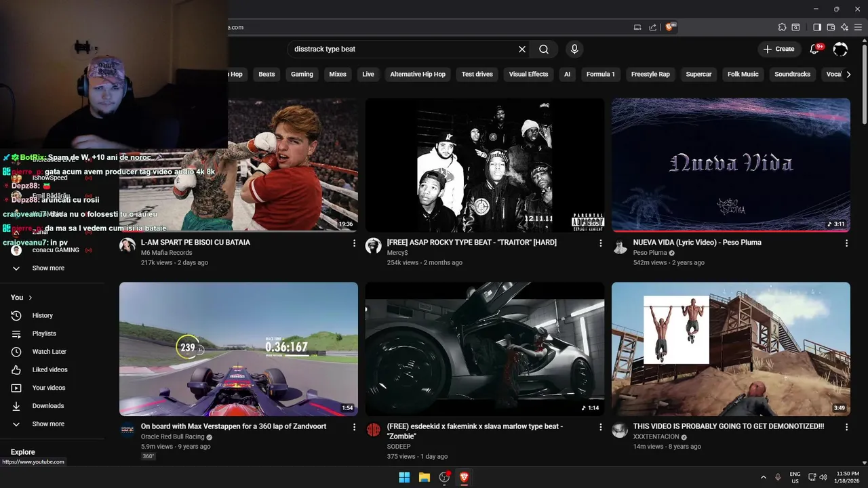This screenshot has width=868, height=488.
Task: Select the Mixes filter chip
Action: click(338, 74)
